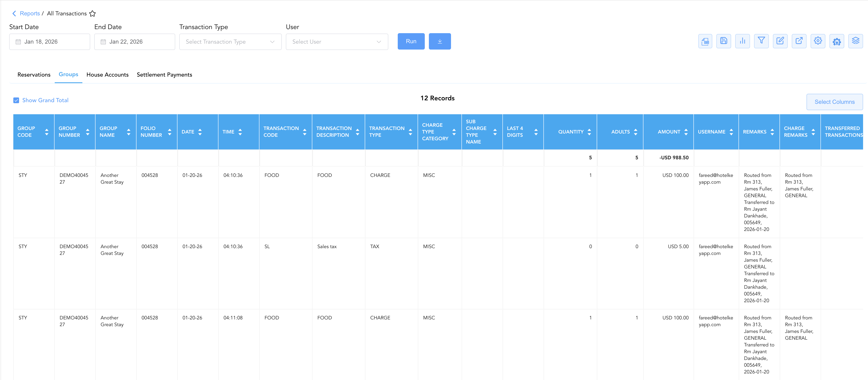Open the Select User dropdown
This screenshot has width=868, height=380.
[x=337, y=42]
